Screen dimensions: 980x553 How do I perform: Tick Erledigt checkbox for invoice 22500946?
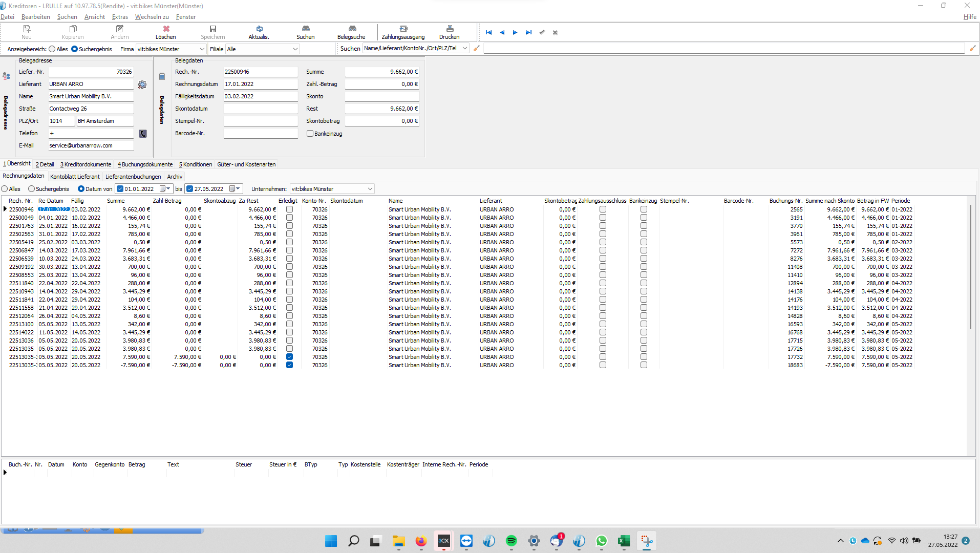click(289, 209)
